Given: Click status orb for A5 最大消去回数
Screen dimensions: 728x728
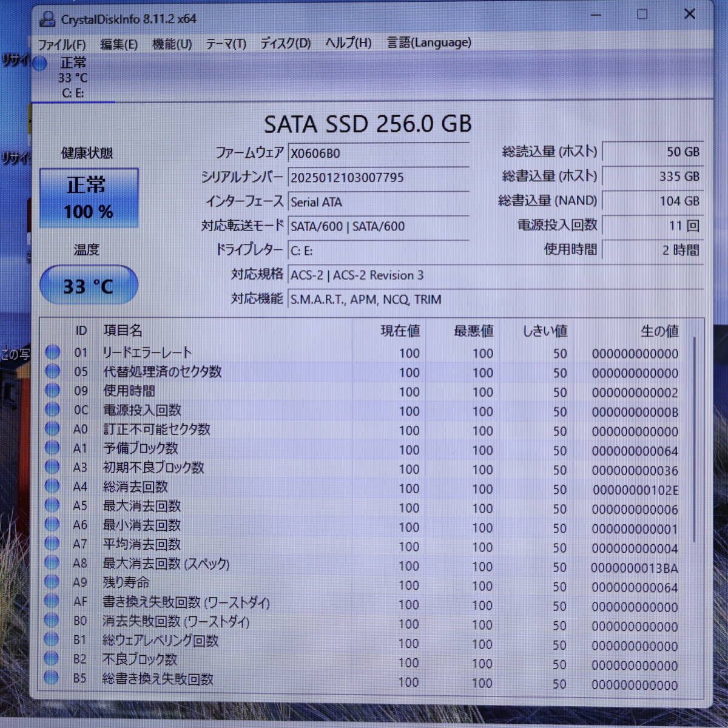Looking at the screenshot, I should [53, 505].
